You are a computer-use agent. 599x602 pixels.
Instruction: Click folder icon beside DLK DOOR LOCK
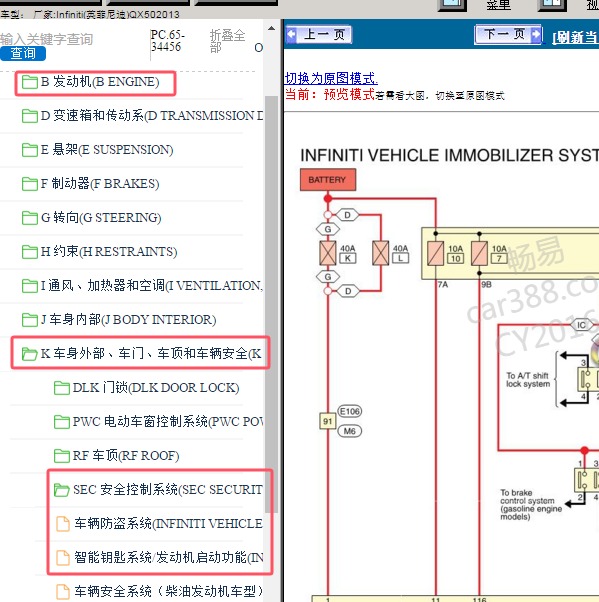click(x=62, y=388)
